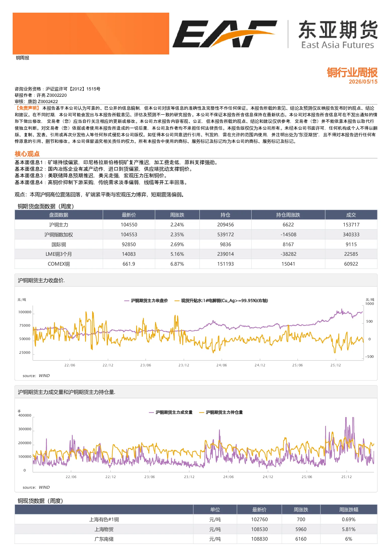Click the COMEX铜 volume 60922
392x550 pixels.
pyautogui.click(x=351, y=264)
